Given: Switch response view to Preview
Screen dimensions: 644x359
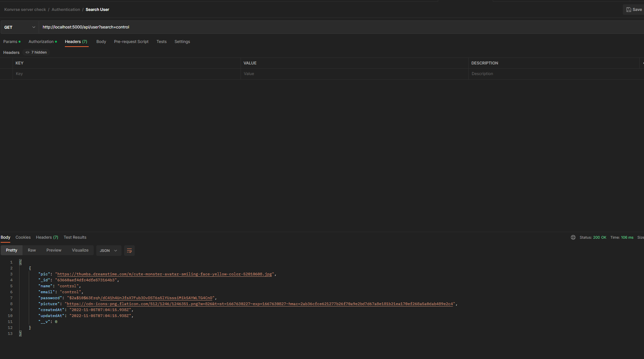Looking at the screenshot, I should click(54, 250).
